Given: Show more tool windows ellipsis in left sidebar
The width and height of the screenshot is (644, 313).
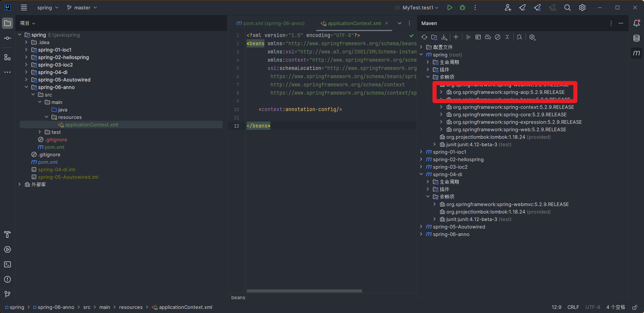Looking at the screenshot, I should (x=7, y=72).
